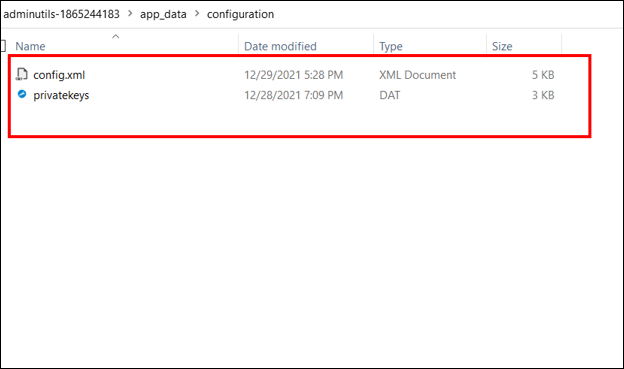Click the XML Document type cell
The width and height of the screenshot is (624, 369).
[x=417, y=75]
